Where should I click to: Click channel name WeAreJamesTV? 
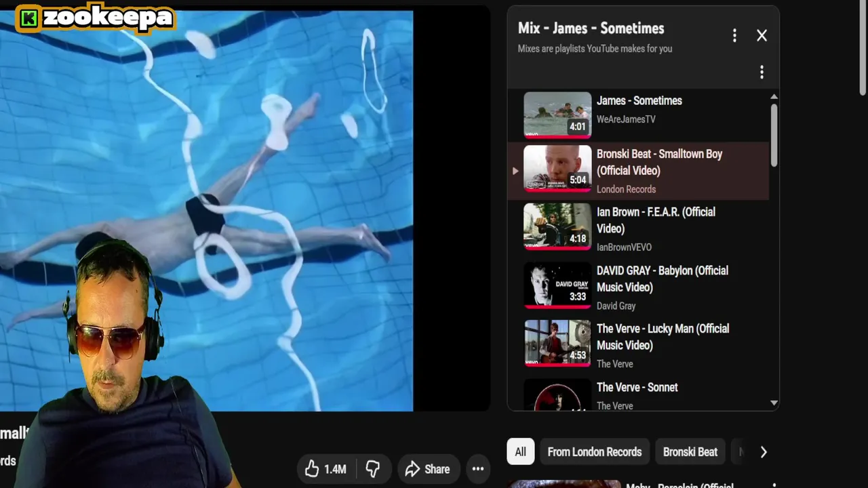coord(626,119)
